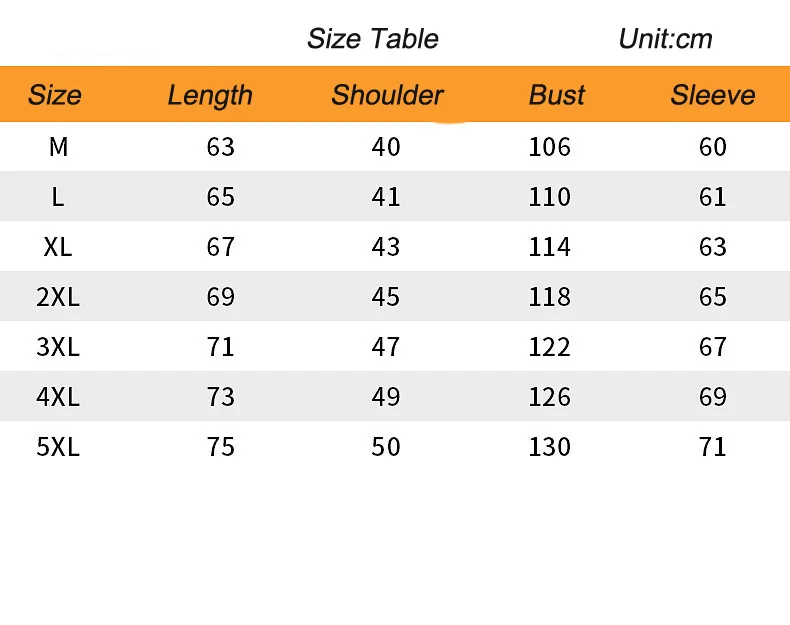This screenshot has width=790, height=625.
Task: Click the Bust column header
Action: (557, 95)
